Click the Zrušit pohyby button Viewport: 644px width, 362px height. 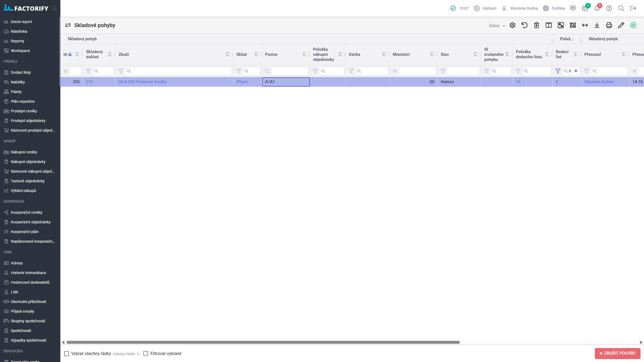617,353
